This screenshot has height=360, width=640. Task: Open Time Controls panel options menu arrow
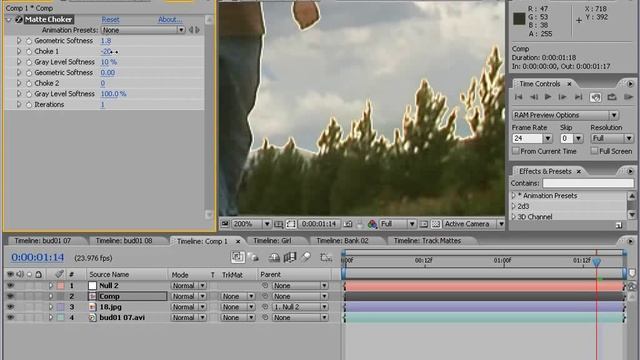pos(630,84)
